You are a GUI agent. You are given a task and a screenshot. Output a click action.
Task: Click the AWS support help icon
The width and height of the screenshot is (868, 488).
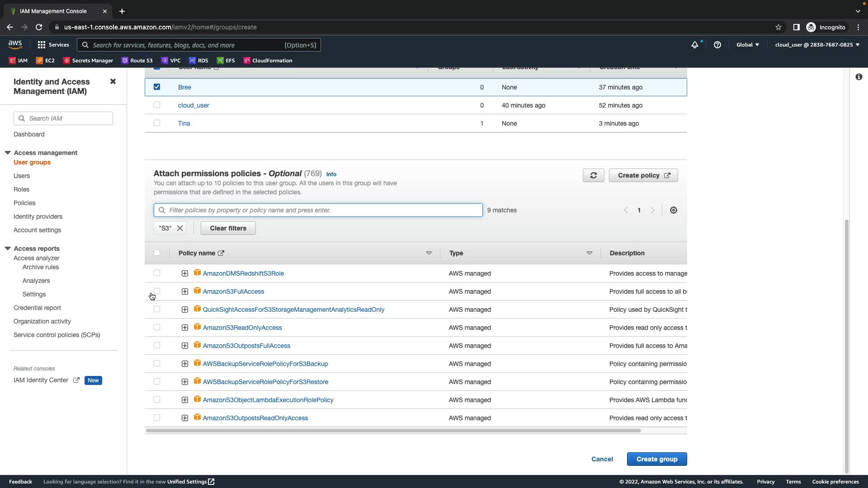pos(717,45)
